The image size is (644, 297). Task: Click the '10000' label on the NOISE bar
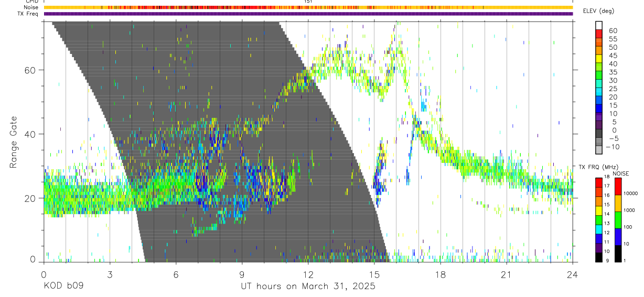(x=631, y=193)
